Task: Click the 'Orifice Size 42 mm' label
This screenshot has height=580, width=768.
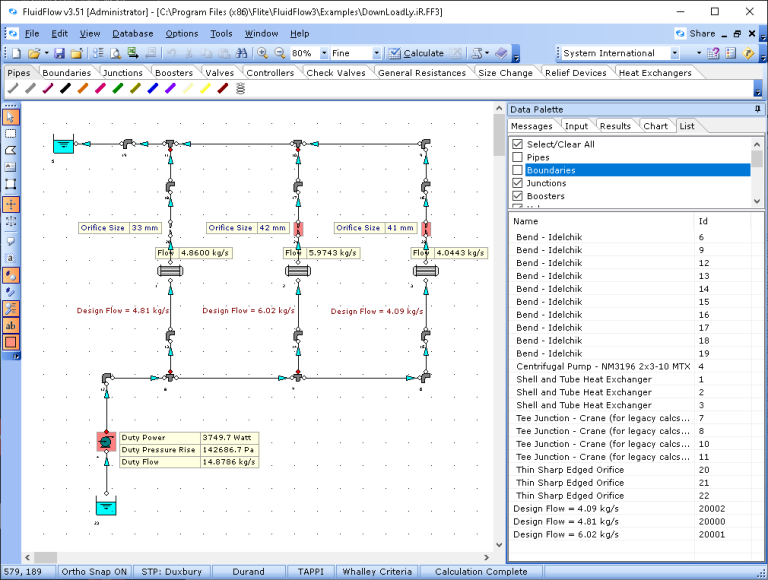Action: coord(247,228)
